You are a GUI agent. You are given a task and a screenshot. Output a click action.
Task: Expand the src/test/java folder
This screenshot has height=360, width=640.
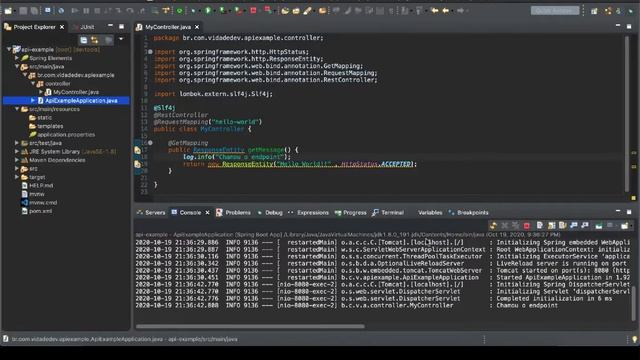[x=17, y=143]
